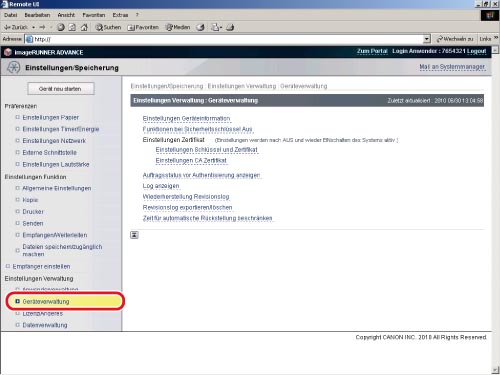The width and height of the screenshot is (500, 375).
Task: Refresh the page icon
Action: 72,27
